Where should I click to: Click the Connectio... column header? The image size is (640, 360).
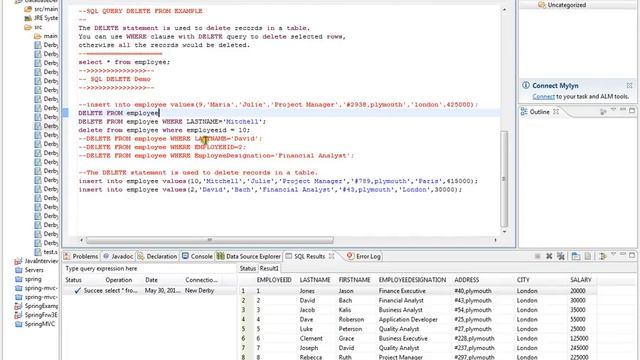pos(201,280)
